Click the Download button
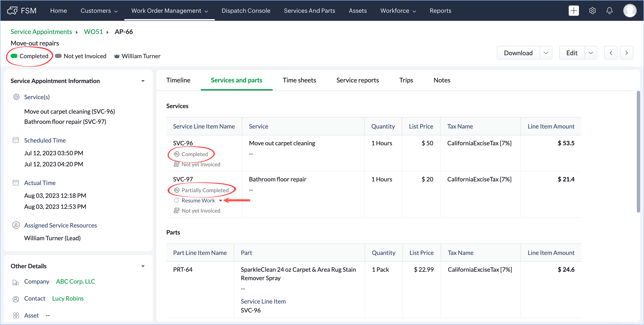Viewport: 644px width, 325px height. pyautogui.click(x=518, y=53)
